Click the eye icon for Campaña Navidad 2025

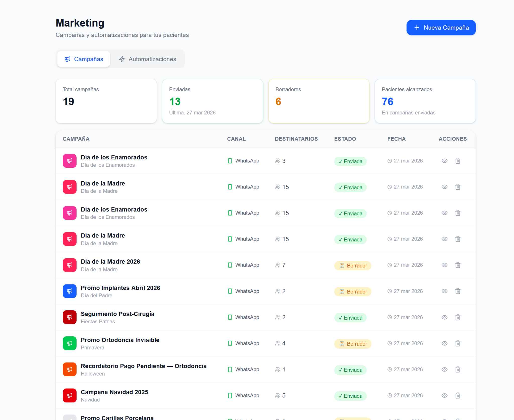tap(444, 396)
